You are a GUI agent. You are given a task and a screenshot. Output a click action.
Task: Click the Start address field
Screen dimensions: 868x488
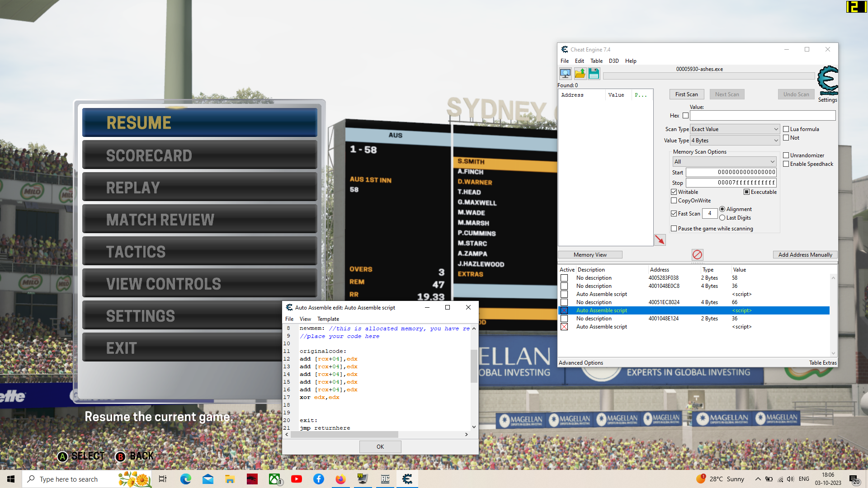point(731,172)
